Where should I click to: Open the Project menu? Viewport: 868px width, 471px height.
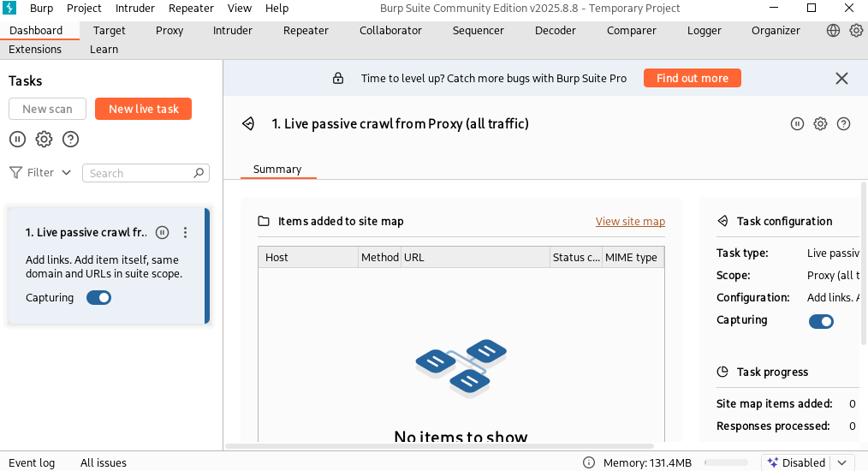84,8
